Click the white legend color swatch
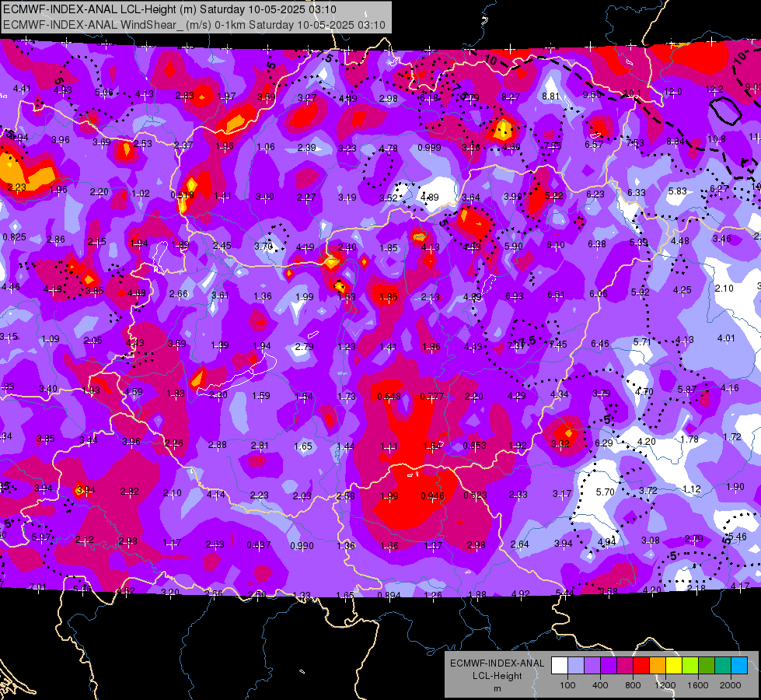Screen dimensions: 761x700 coord(560,665)
